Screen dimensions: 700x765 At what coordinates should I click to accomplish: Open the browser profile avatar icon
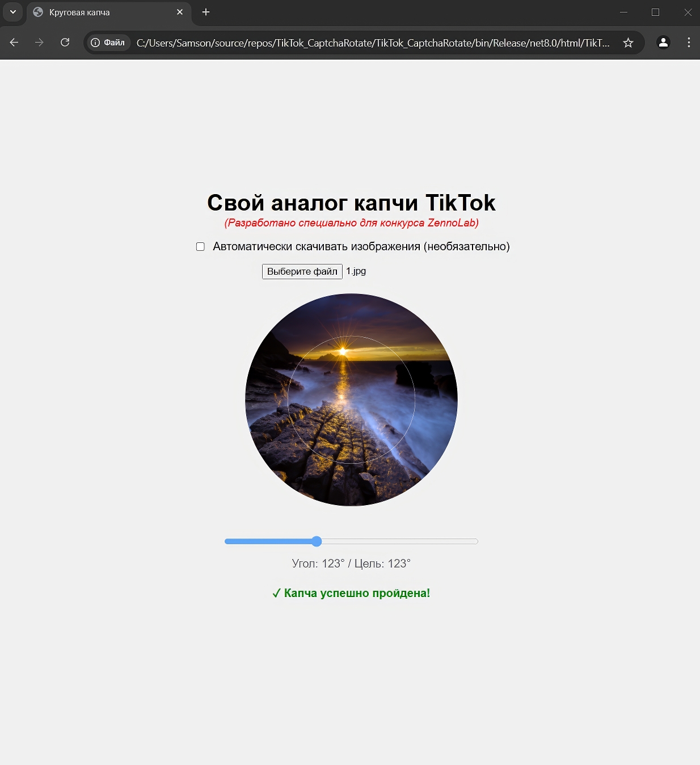coord(663,43)
